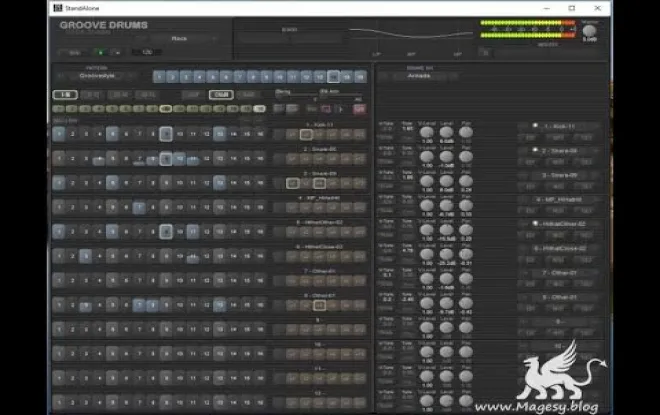The image size is (660, 415).
Task: Adjust the Swing slider
Action: [x=295, y=97]
